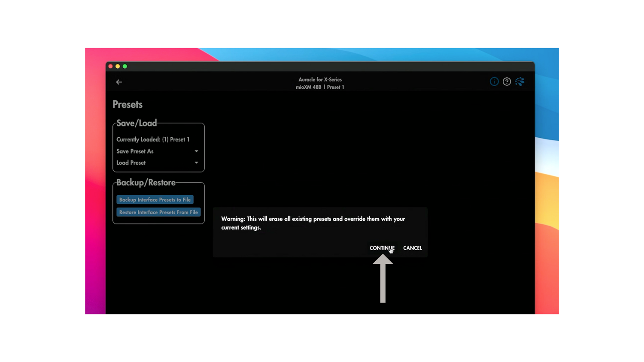The width and height of the screenshot is (644, 362).
Task: Click the Presets page heading
Action: point(127,104)
